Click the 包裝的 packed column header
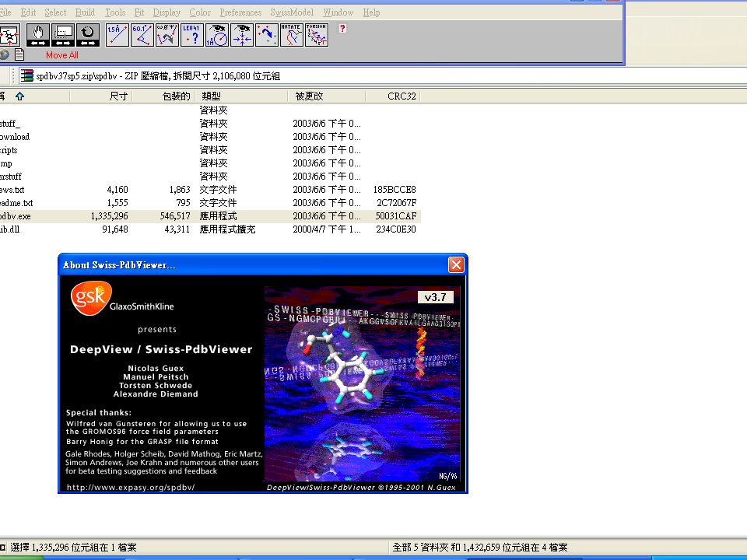The height and width of the screenshot is (560, 747). click(x=163, y=96)
